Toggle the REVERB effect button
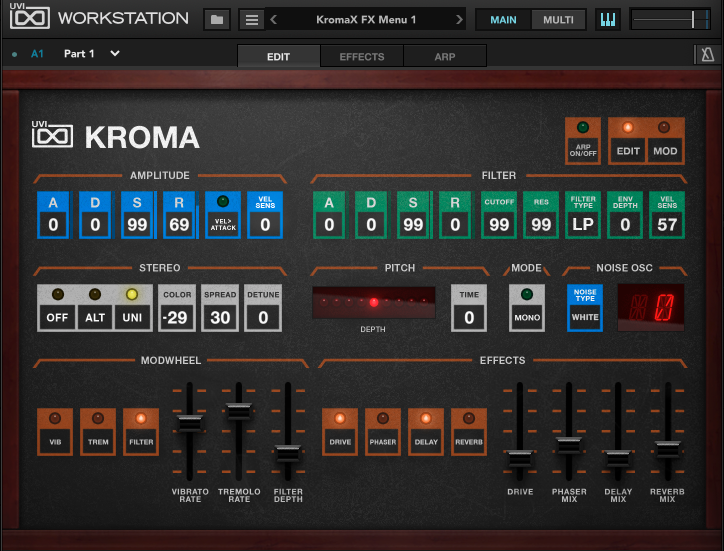Viewport: 724px width, 551px height. 469,432
